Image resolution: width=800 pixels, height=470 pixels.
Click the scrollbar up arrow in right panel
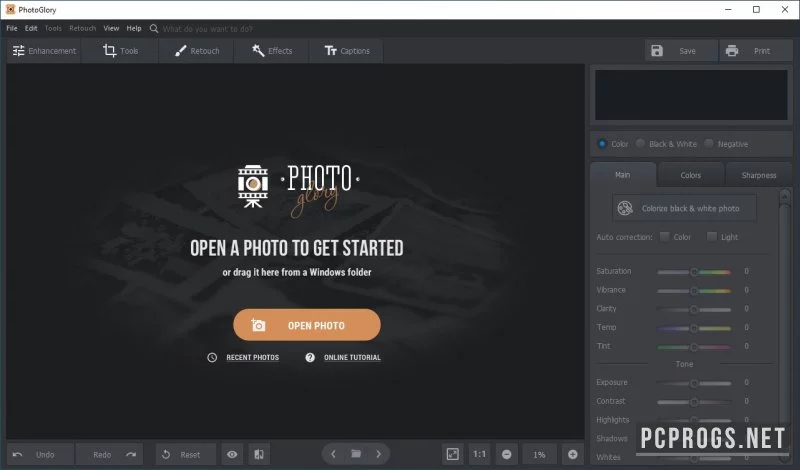click(785, 195)
